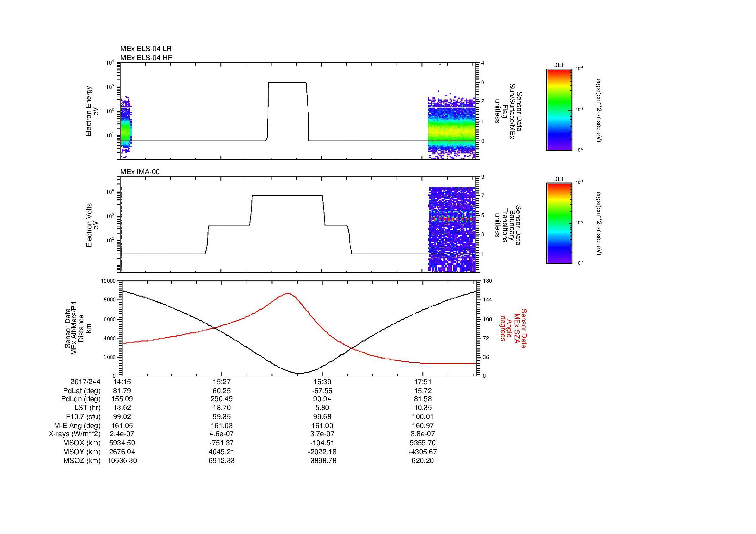Image resolution: width=756 pixels, height=534 pixels.
Task: Click the MEx ELS-04 HR panel title
Action: (146, 58)
